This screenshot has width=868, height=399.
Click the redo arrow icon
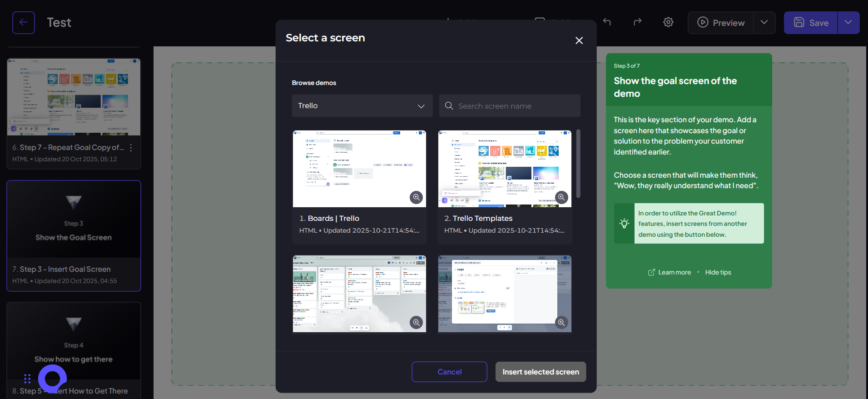pos(638,22)
